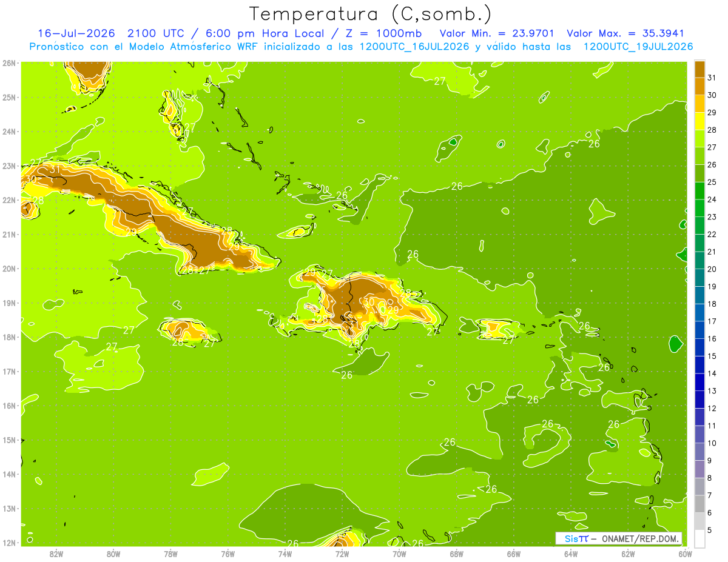Screen dimensions: 728x562
Task: Click the '17N' latitude axis label
Action: (x=9, y=371)
